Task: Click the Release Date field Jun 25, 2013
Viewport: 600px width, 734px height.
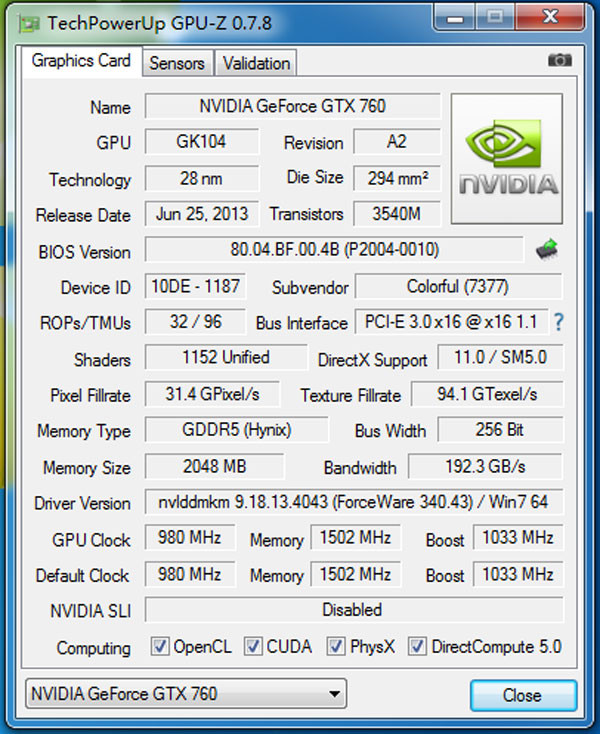Action: tap(202, 214)
